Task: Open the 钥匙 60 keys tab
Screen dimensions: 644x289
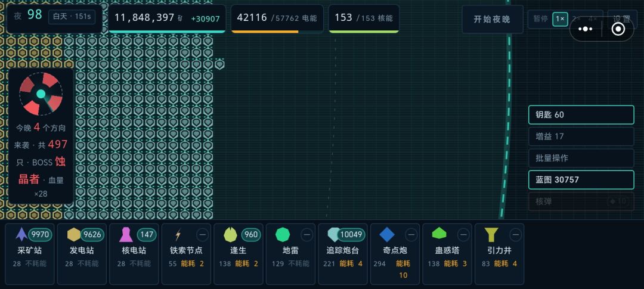Action: 581,114
